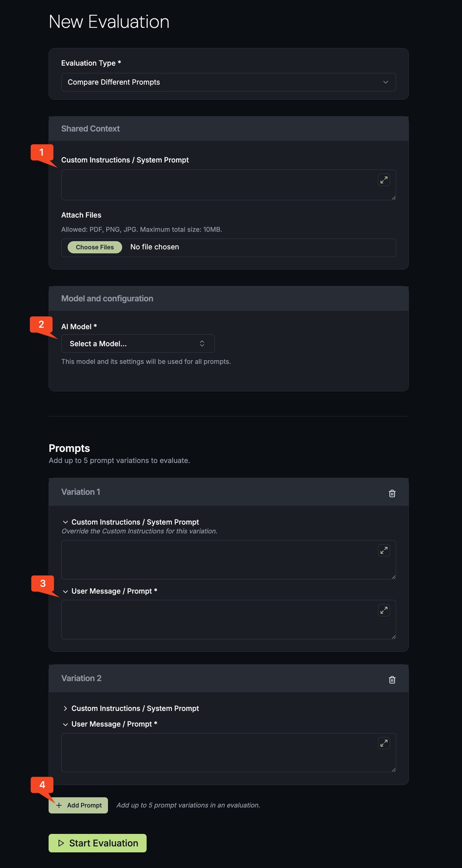Click the Start Evaluation button

97,843
